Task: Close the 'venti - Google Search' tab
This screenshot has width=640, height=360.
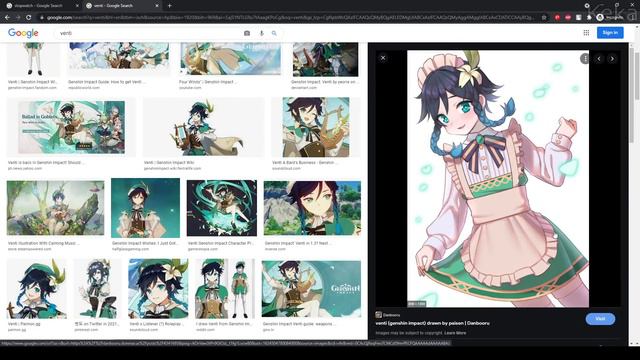Action: [157, 6]
